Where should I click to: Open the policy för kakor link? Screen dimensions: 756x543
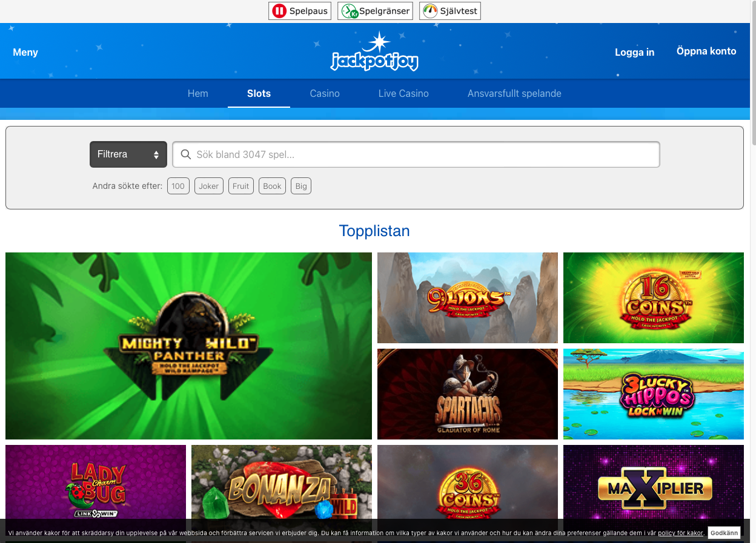[x=681, y=533]
